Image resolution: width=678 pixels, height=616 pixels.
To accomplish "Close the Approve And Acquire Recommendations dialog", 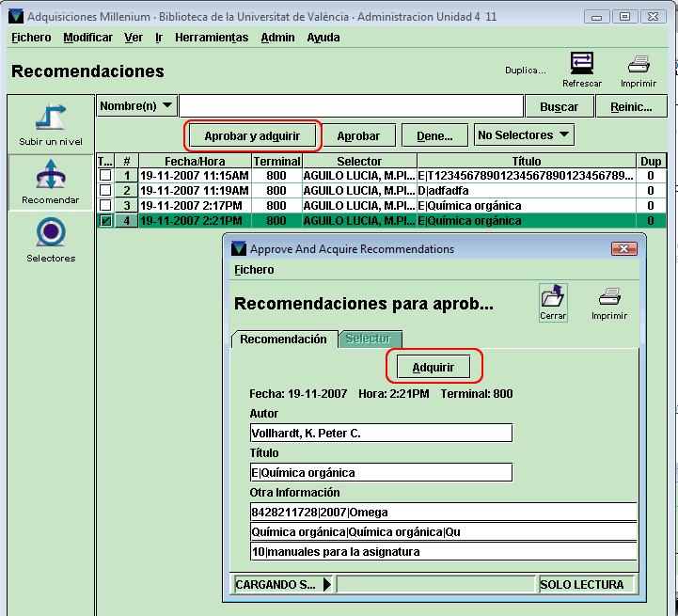I will point(624,248).
